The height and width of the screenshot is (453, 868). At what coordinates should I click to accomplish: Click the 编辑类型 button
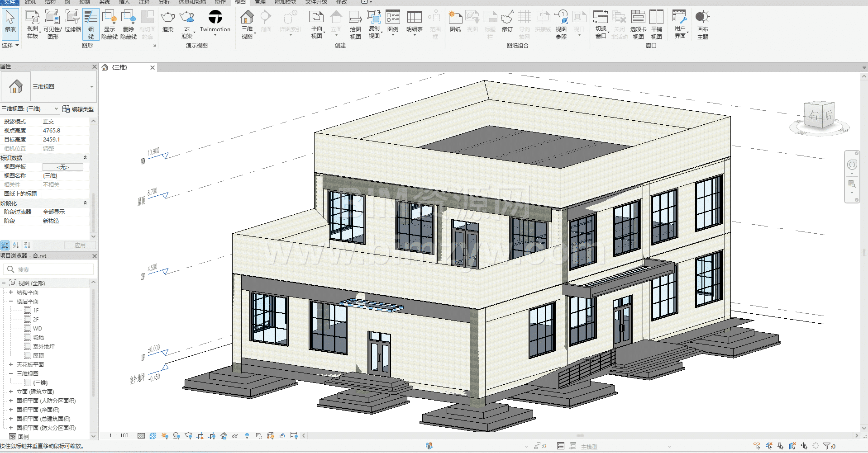(x=78, y=109)
